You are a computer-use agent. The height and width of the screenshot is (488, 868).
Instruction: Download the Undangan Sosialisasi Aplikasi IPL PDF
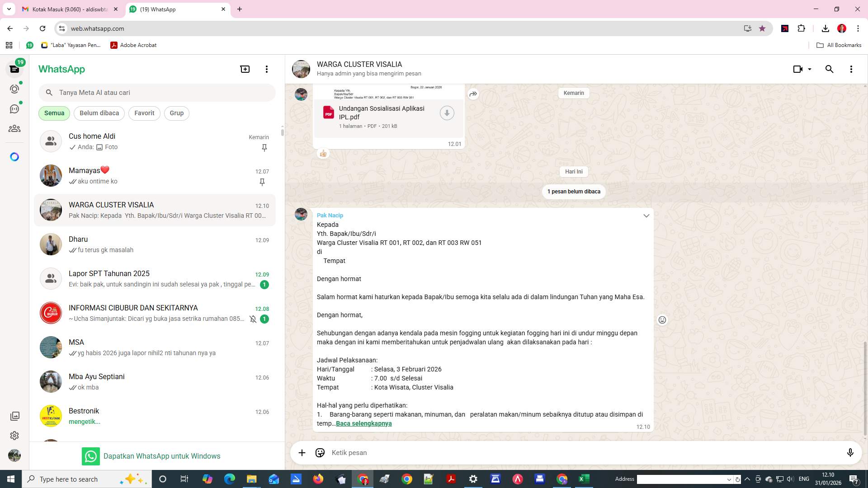(x=447, y=113)
